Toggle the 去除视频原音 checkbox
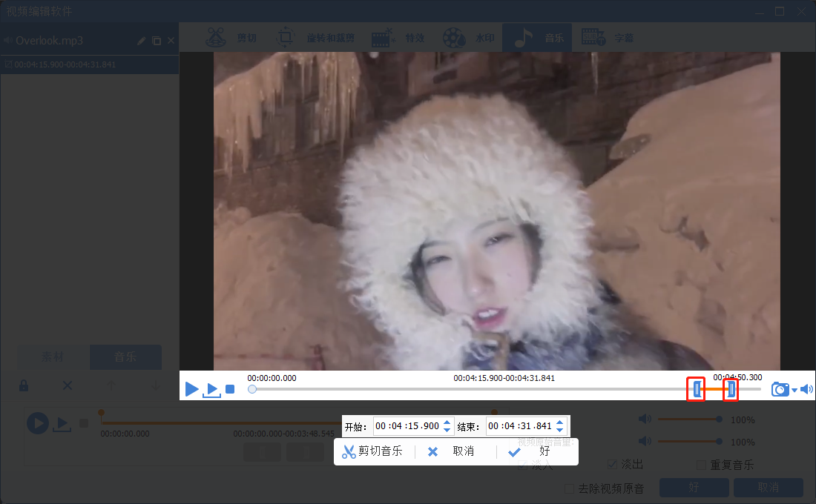This screenshot has height=504, width=816. 569,488
